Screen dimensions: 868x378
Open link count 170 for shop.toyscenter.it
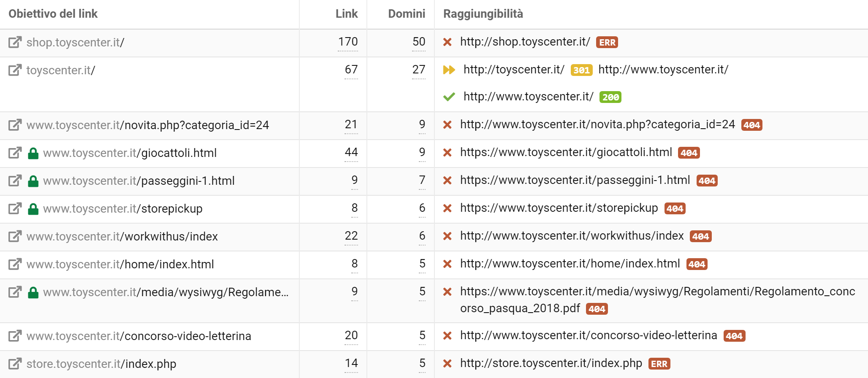click(x=348, y=42)
